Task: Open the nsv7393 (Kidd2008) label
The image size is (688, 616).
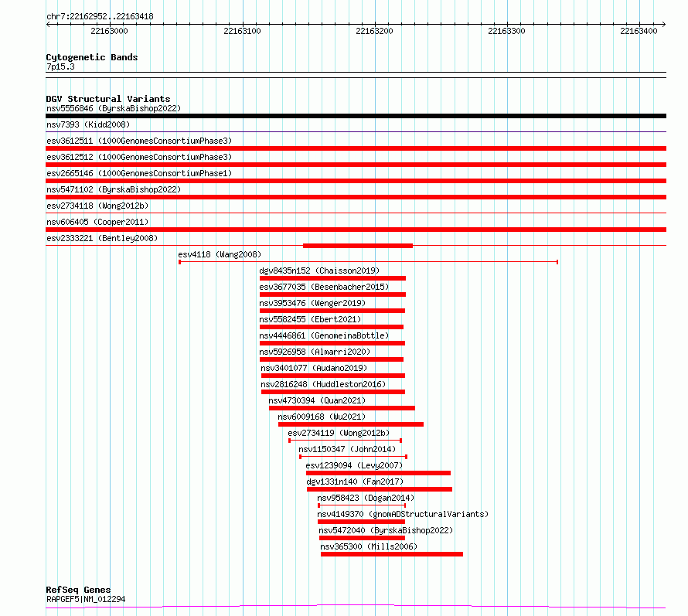Action: [88, 124]
